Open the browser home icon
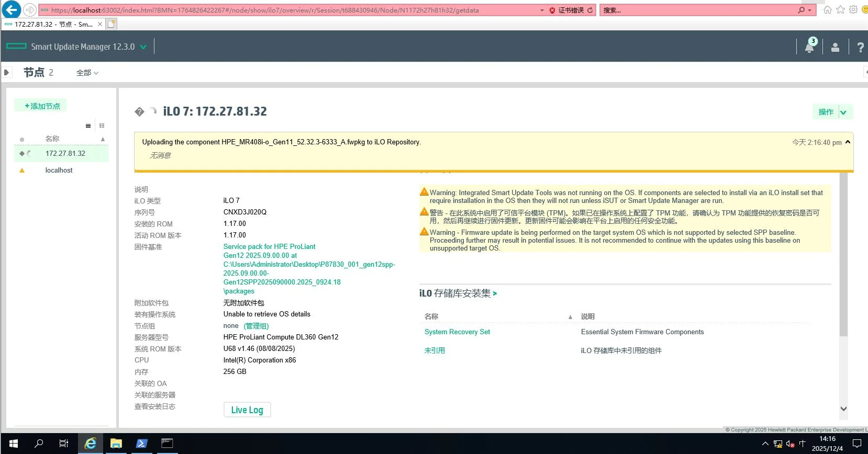Screen dimensions: 868x454 [828, 10]
